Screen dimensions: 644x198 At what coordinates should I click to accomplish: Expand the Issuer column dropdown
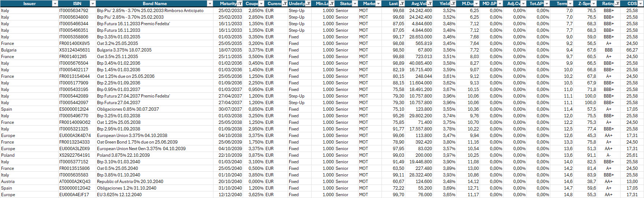(x=55, y=4)
